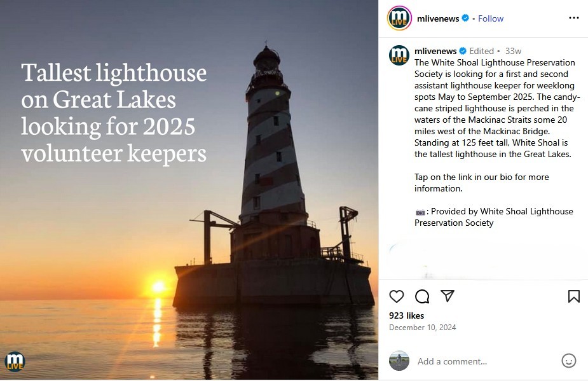Click the mlivenews header profile avatar
Screen dimensions: 588x381
(399, 18)
